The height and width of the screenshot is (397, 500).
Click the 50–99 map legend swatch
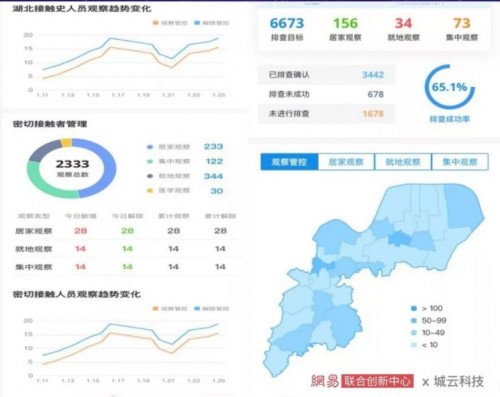pyautogui.click(x=414, y=321)
